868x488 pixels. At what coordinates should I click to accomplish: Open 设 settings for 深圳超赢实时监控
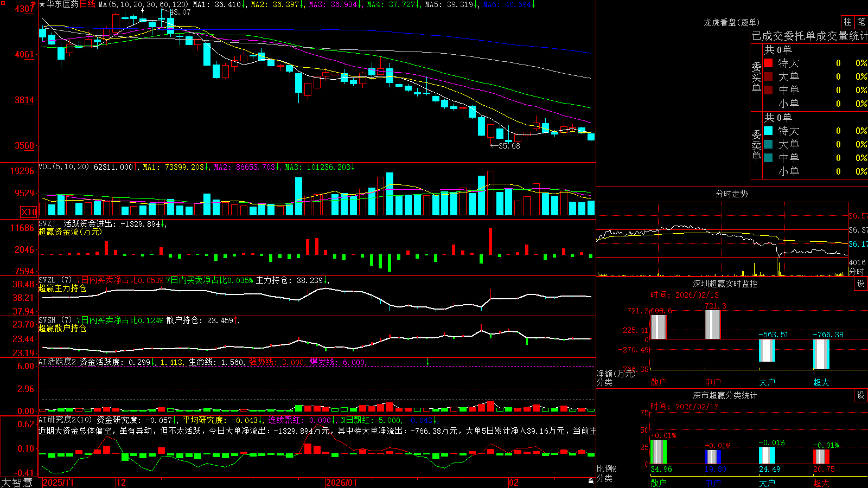(x=861, y=284)
